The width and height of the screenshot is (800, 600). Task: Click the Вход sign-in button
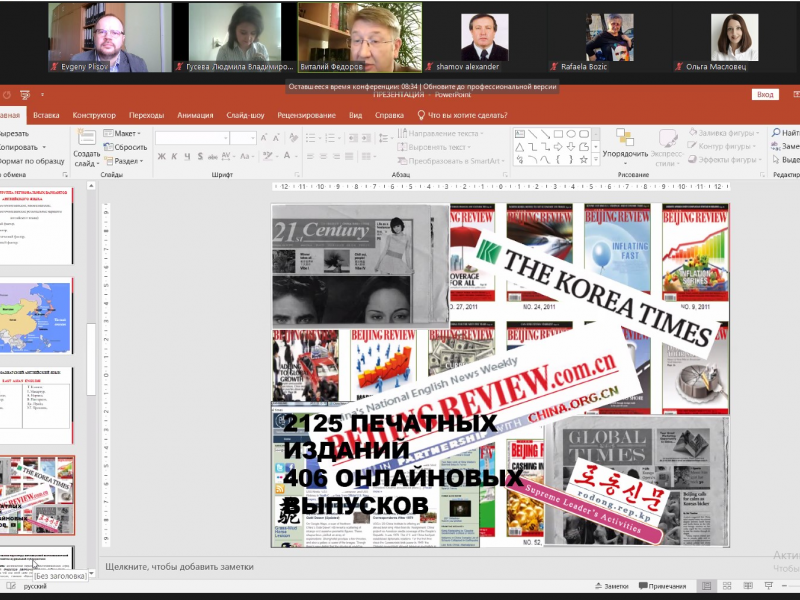[765, 94]
